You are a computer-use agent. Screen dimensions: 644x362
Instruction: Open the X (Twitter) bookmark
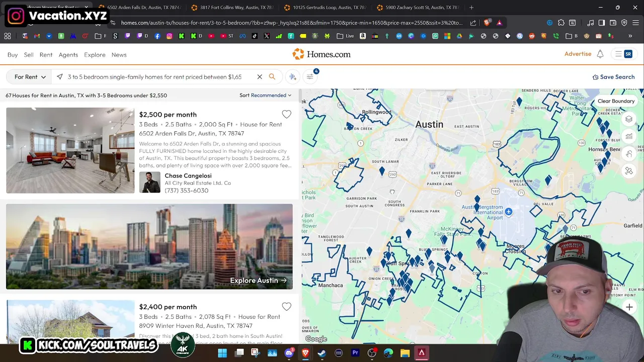(267, 36)
